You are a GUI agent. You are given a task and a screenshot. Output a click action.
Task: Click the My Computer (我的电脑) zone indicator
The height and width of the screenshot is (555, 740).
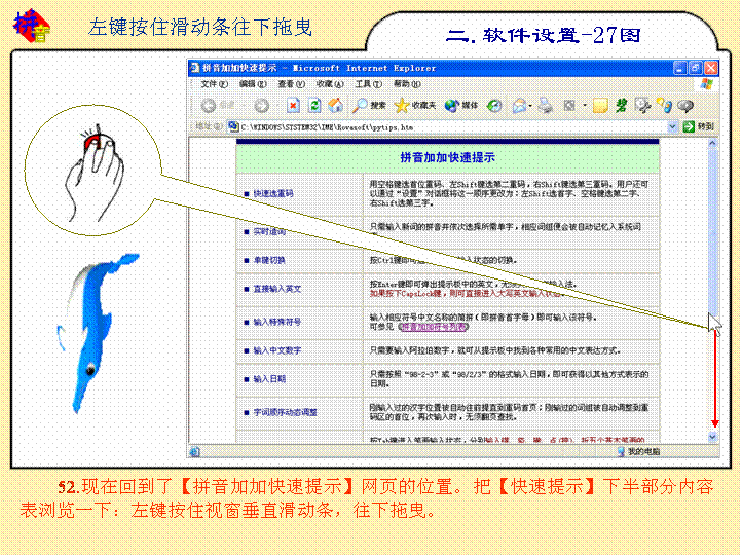[639, 452]
